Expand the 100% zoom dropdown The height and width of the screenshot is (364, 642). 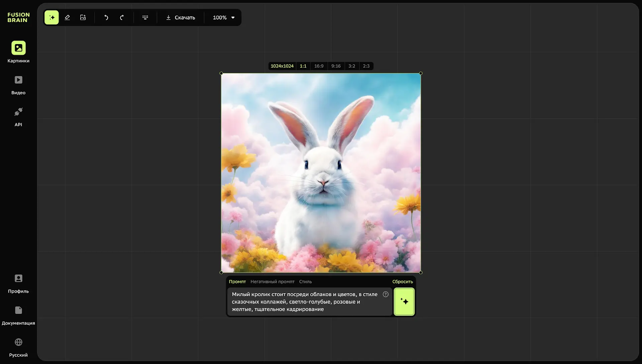pos(224,18)
